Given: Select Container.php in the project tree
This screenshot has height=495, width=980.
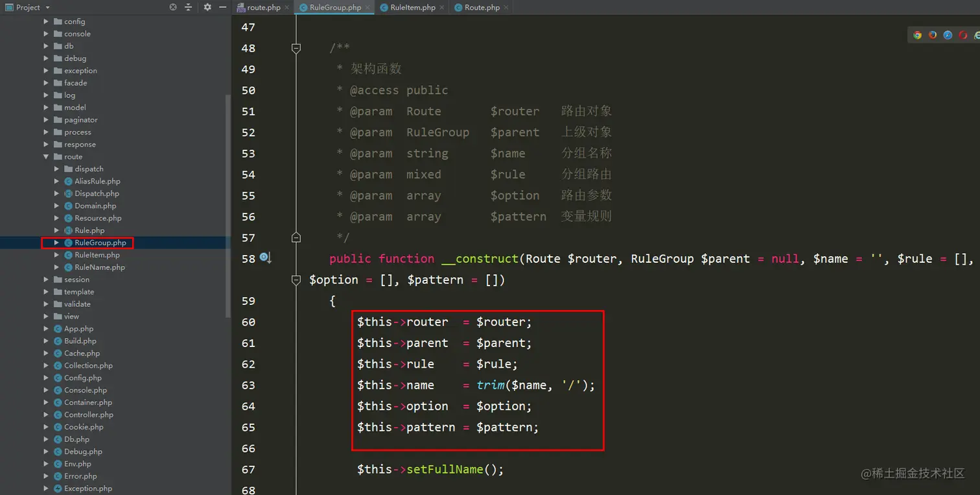Looking at the screenshot, I should 88,403.
